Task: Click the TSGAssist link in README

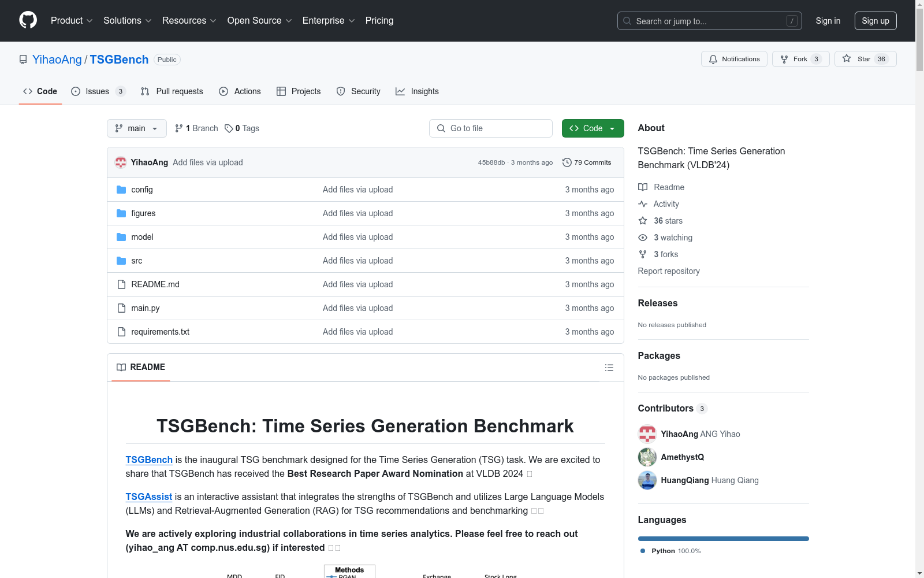Action: pos(149,497)
